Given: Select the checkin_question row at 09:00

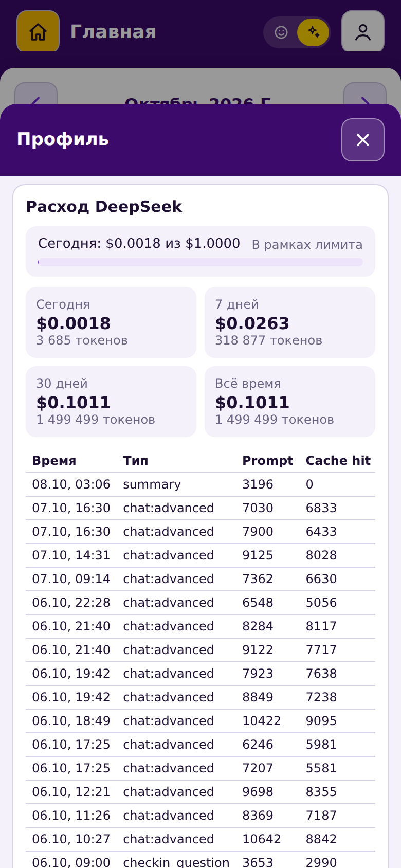Looking at the screenshot, I should 200,860.
